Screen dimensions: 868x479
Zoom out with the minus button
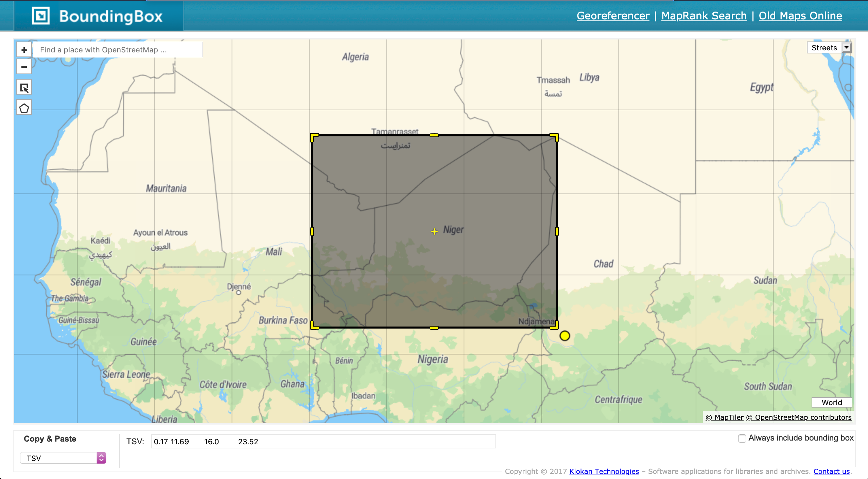[x=24, y=67]
